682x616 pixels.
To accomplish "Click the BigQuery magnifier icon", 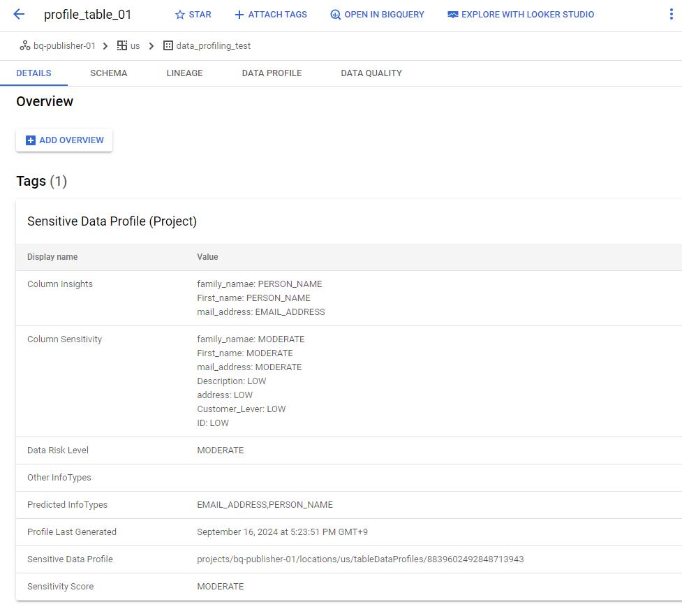I will coord(335,15).
